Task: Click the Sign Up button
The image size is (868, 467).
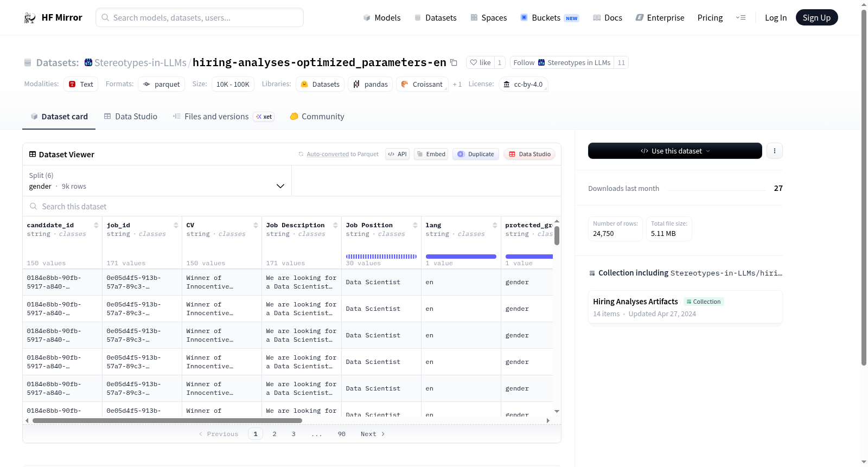Action: (x=816, y=18)
